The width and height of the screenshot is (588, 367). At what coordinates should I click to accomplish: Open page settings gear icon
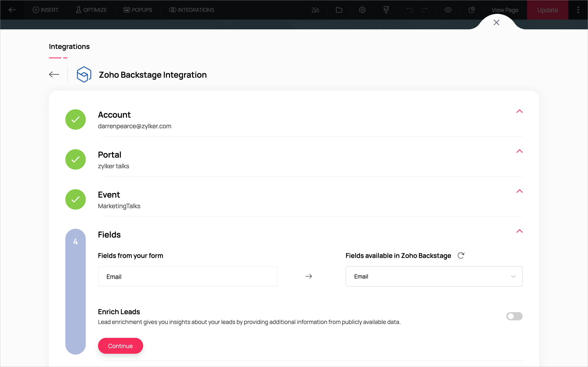tap(362, 10)
